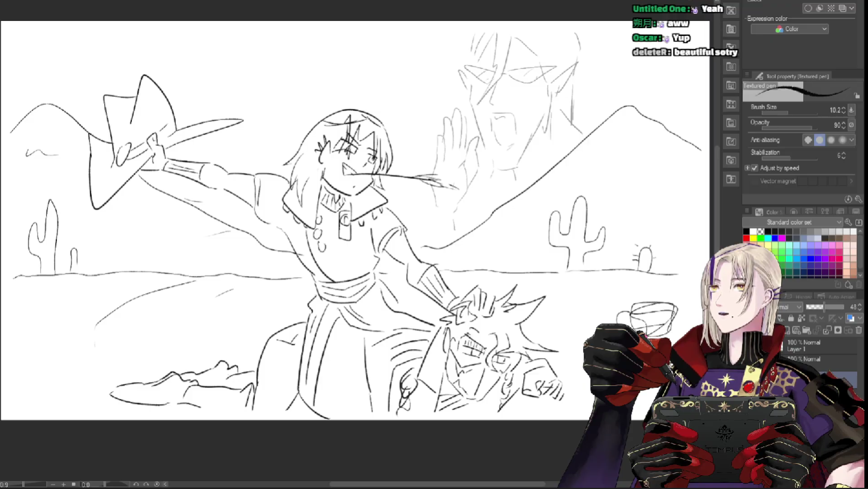Click the zoom in plus button
Image resolution: width=868 pixels, height=489 pixels.
64,484
